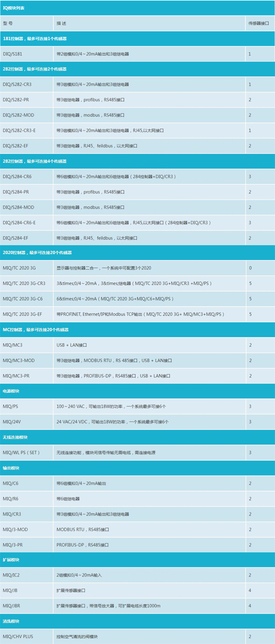Click the 电源模块 section header

coord(11,391)
